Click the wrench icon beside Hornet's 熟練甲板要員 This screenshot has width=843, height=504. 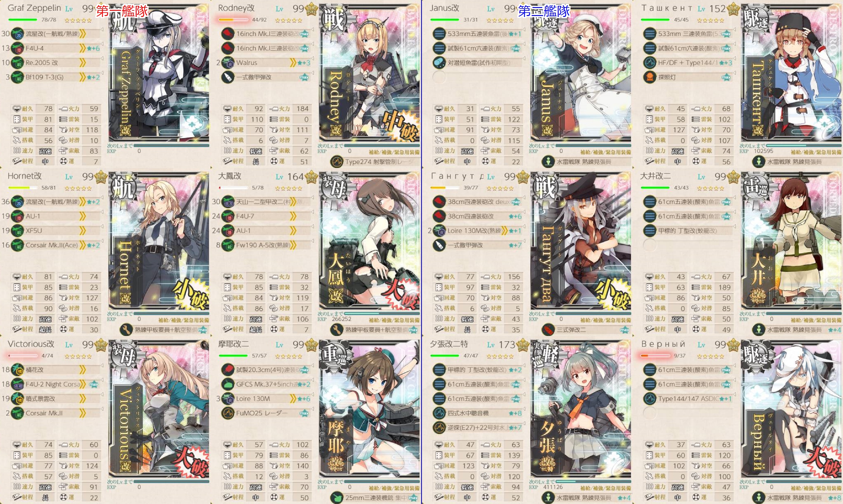tap(126, 330)
